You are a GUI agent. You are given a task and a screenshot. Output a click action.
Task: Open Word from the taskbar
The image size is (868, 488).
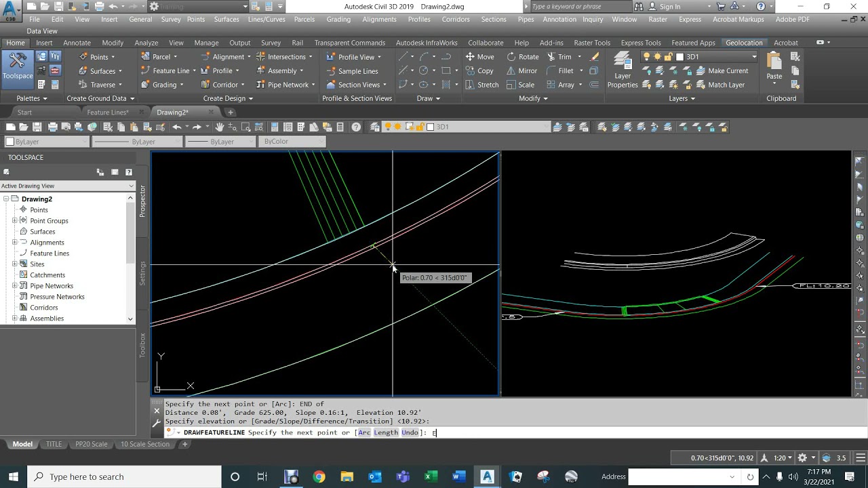click(458, 476)
